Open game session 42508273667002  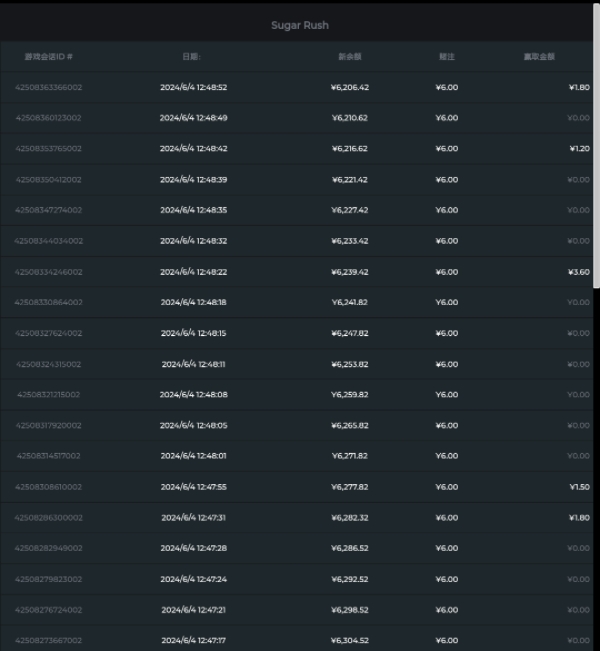(48, 640)
